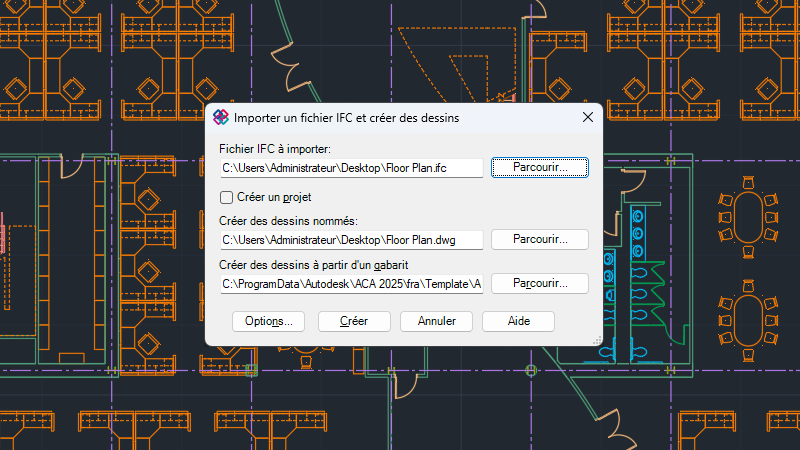Click the gabarit template path field
The width and height of the screenshot is (800, 450).
click(x=352, y=284)
